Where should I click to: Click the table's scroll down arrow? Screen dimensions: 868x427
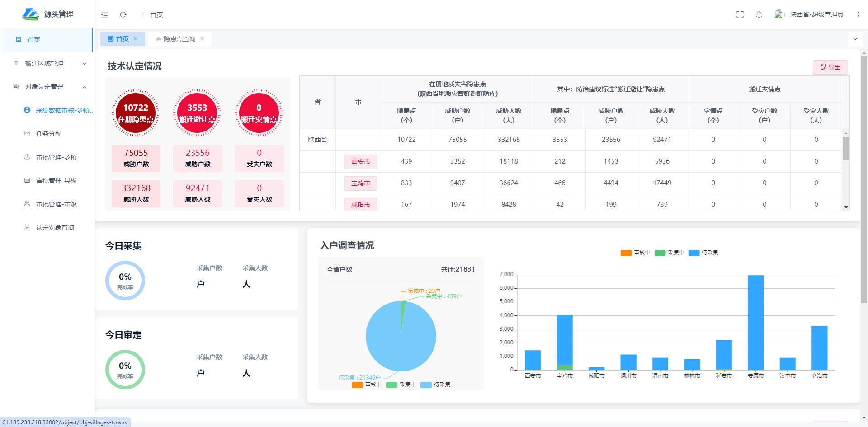pos(846,207)
